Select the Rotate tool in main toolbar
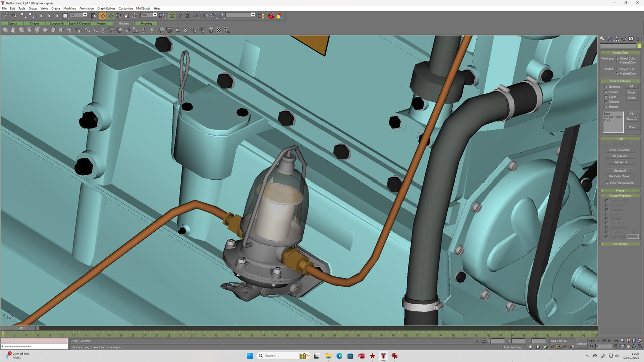 [119, 15]
